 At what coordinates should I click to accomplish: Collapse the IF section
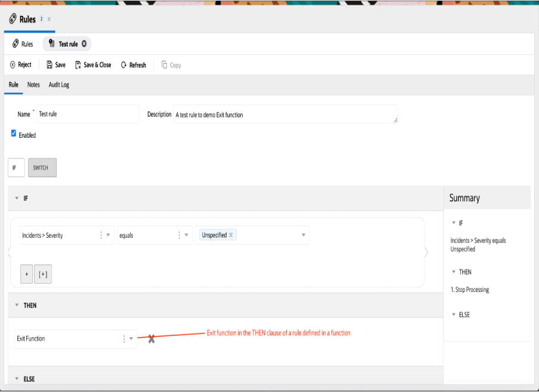point(17,198)
